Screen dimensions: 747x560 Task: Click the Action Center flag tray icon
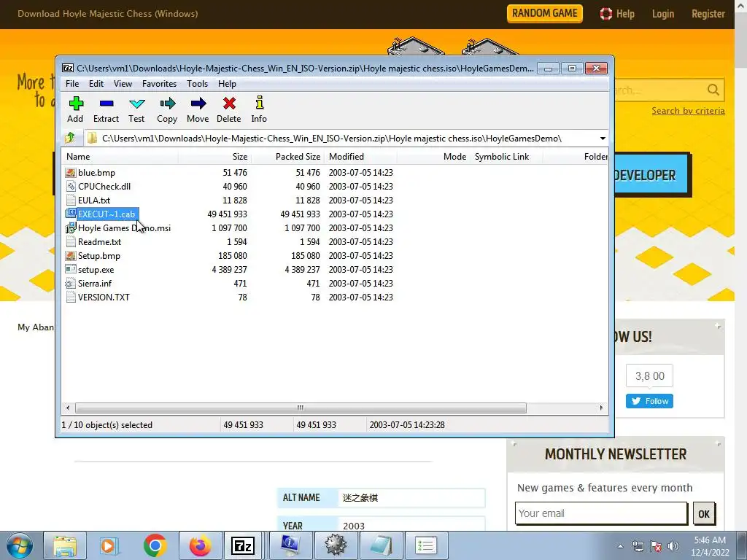click(x=656, y=546)
